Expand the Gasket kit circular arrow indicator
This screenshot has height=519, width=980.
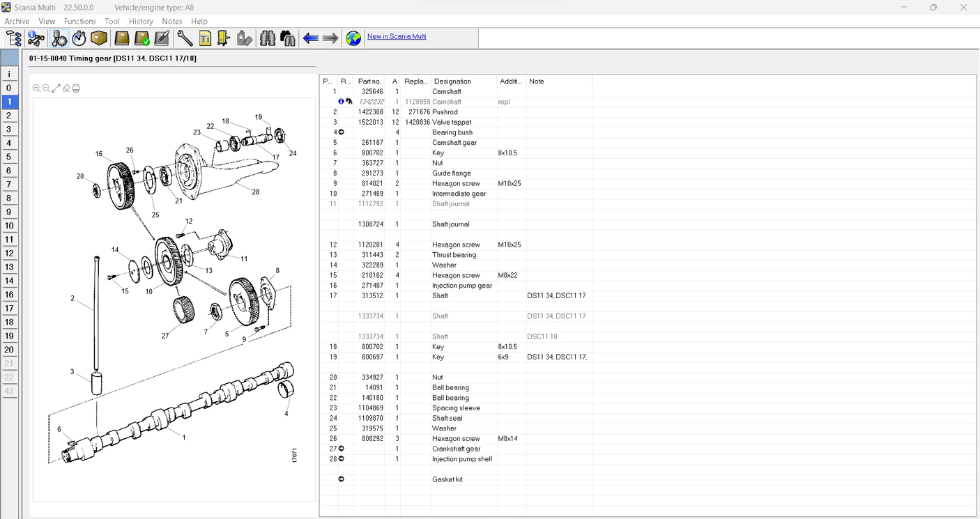341,479
